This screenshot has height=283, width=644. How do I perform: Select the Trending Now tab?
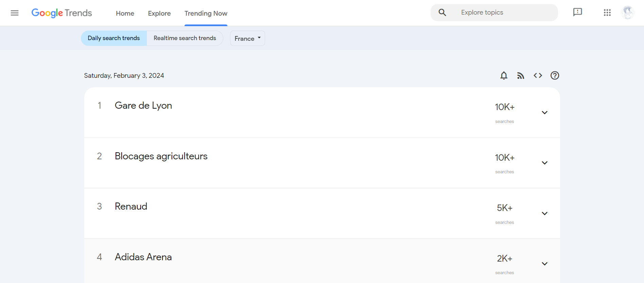206,13
